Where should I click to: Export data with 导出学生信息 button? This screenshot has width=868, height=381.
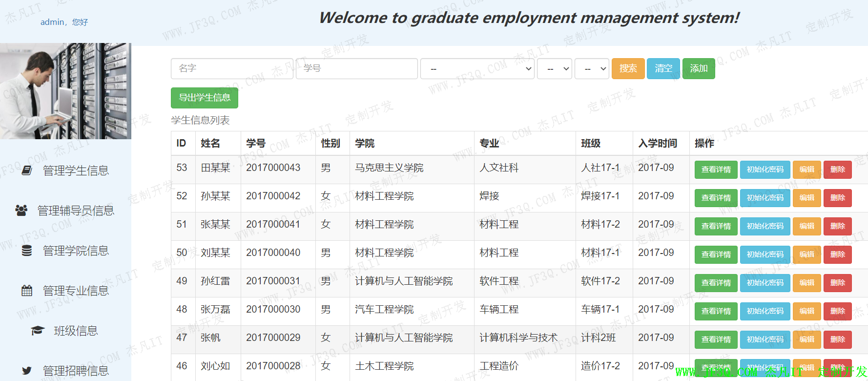coord(205,98)
